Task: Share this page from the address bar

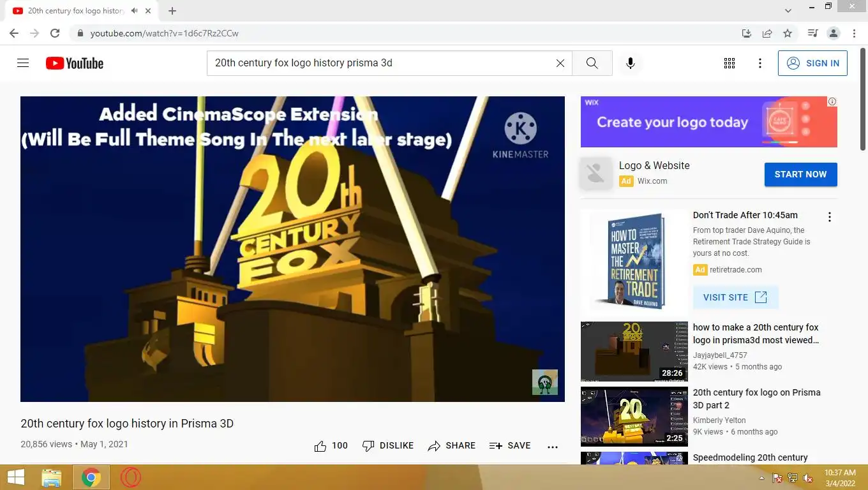Action: pos(767,33)
